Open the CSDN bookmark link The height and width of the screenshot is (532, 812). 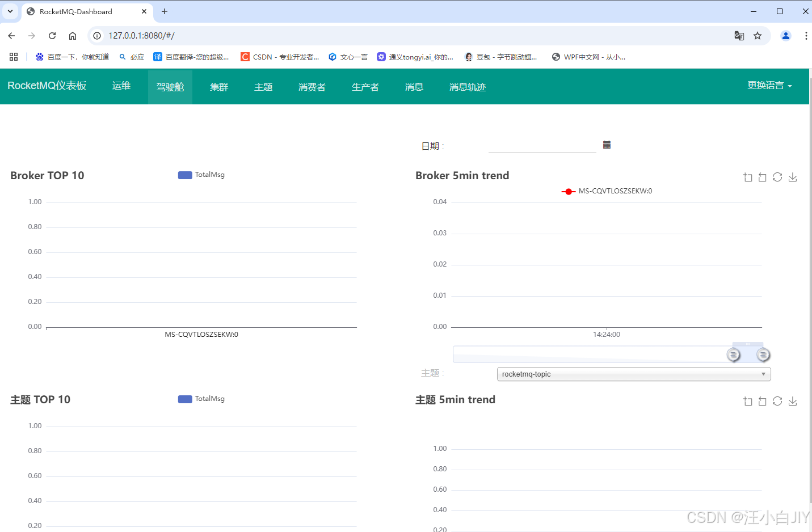point(279,56)
